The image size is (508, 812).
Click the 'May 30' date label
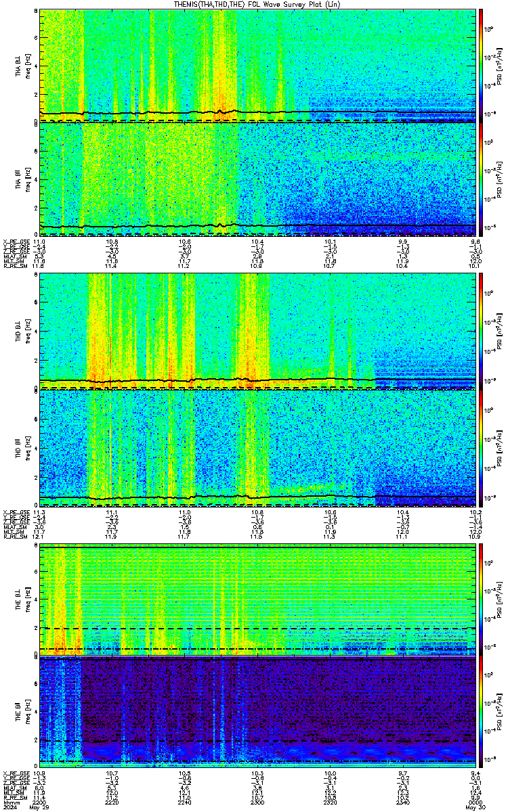point(475,809)
